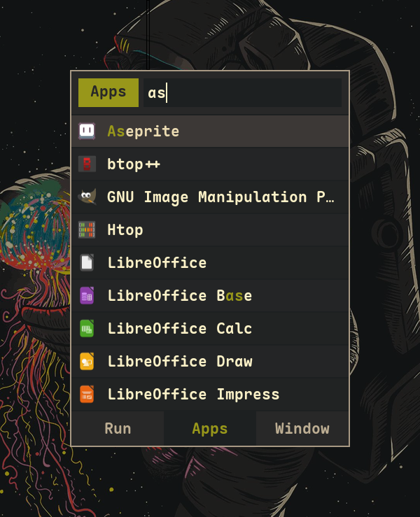The image size is (420, 517).
Task: Click the Htop meter icon
Action: point(87,230)
